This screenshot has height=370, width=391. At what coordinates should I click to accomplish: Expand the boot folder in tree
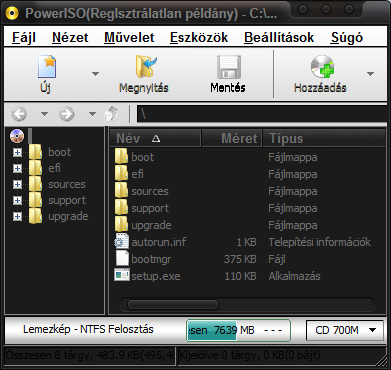17,152
